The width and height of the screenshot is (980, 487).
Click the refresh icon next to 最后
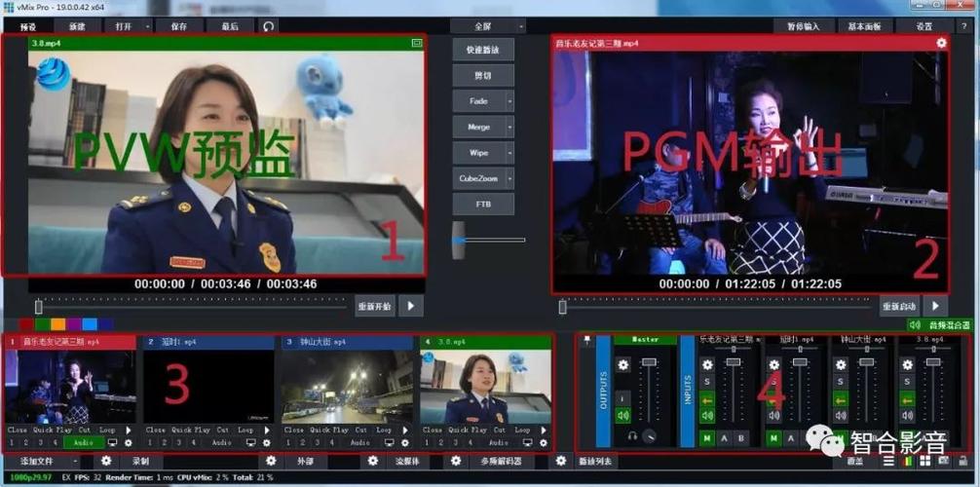[x=268, y=26]
